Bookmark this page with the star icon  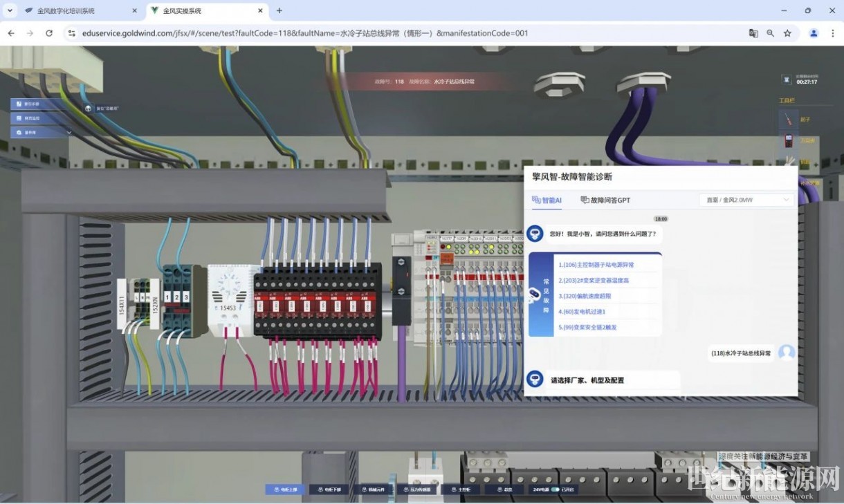pos(787,33)
